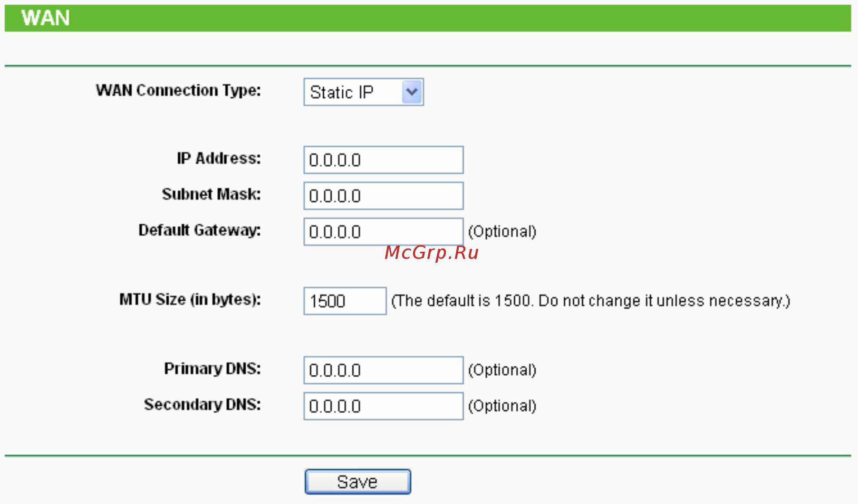
Task: Click the 'Primary DNS:' label
Action: [212, 369]
